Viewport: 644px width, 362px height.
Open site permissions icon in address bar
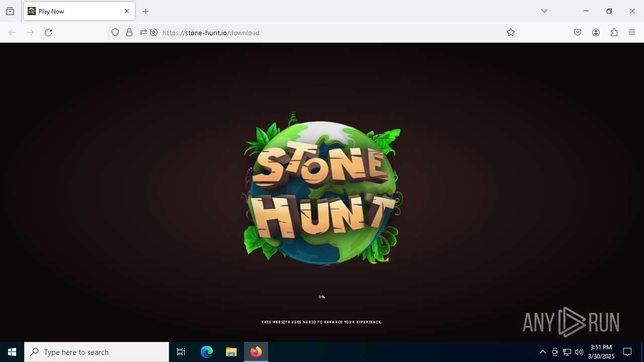(x=143, y=33)
